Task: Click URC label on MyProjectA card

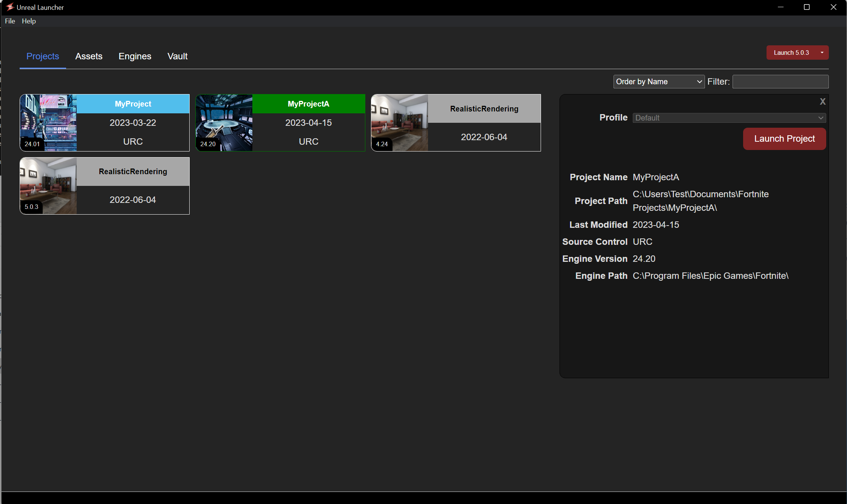Action: pos(309,142)
